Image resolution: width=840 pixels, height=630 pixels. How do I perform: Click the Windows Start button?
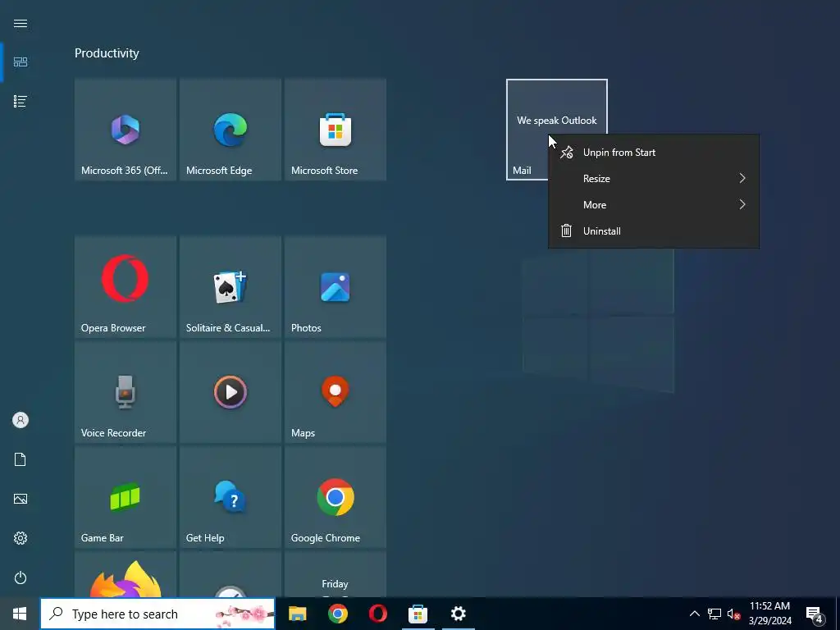[x=20, y=614]
